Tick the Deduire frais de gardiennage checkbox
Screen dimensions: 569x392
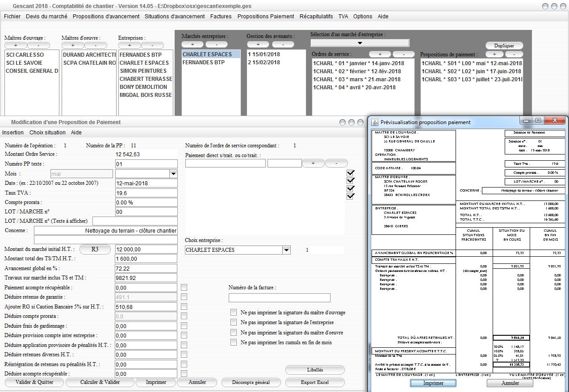click(184, 326)
